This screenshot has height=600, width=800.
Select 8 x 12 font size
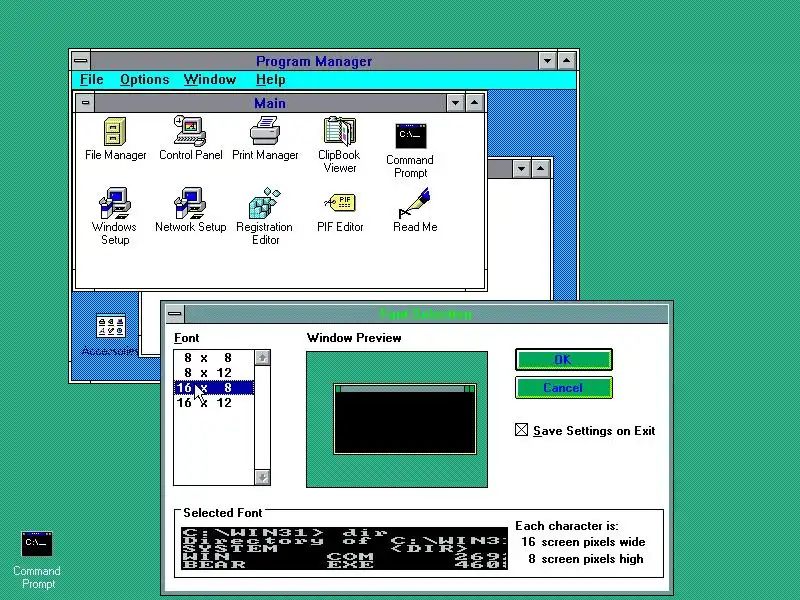214,372
